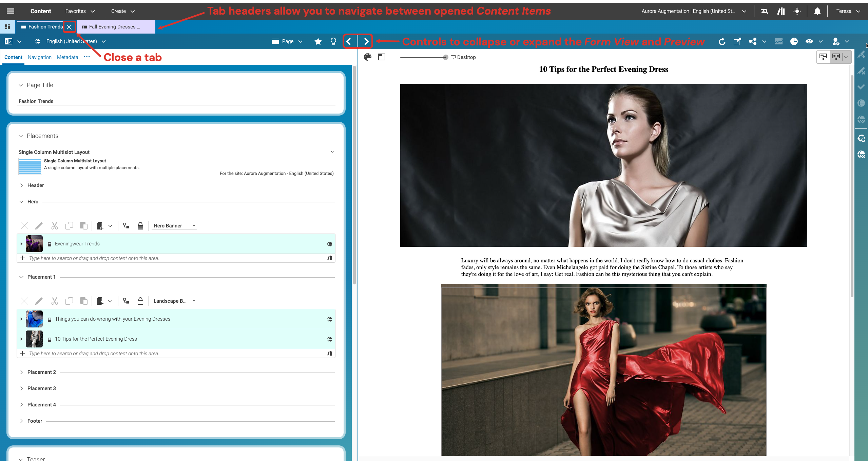Toggle the preview eye visibility option

[x=810, y=41]
